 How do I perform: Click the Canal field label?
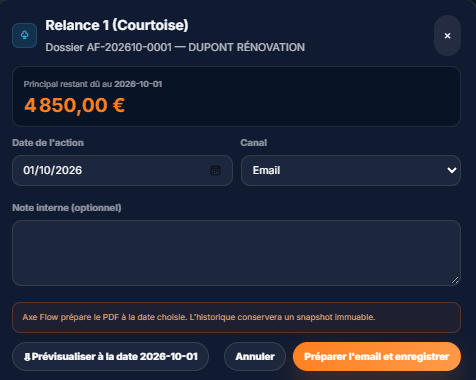coord(254,143)
